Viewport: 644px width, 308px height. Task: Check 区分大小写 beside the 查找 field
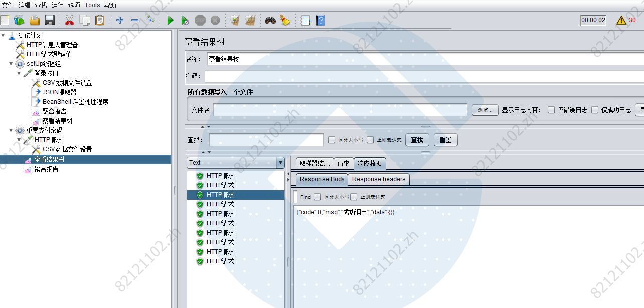pyautogui.click(x=332, y=140)
